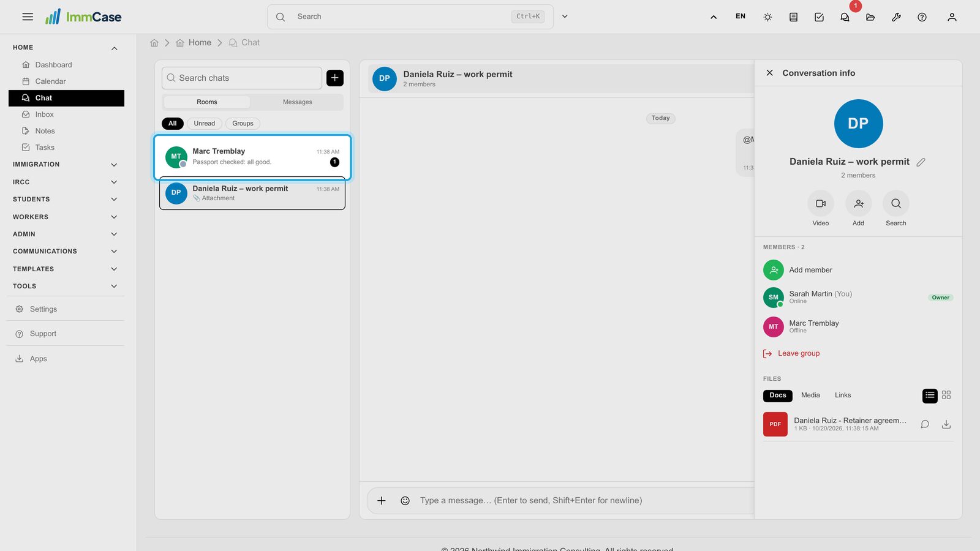Search within conversation via Search icon
Viewport: 980px width, 551px height.
click(896, 203)
